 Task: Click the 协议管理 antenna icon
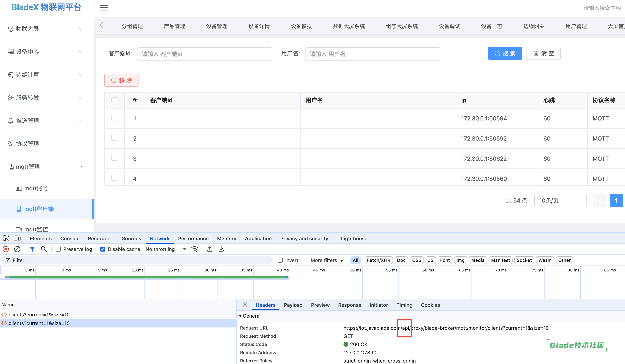[x=10, y=144]
